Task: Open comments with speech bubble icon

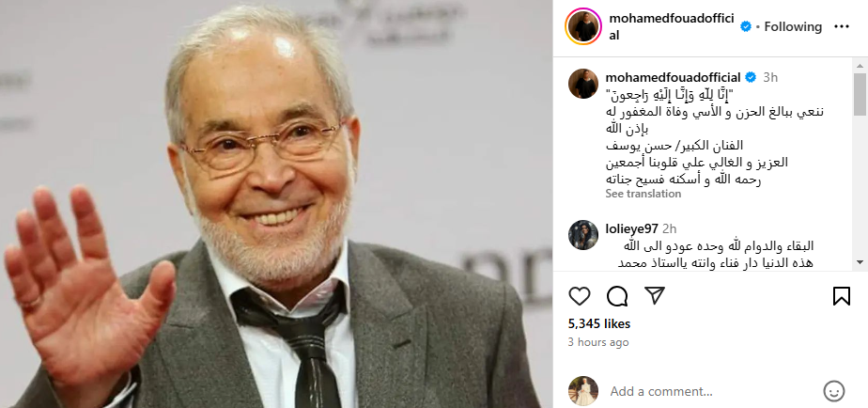Action: [x=616, y=296]
